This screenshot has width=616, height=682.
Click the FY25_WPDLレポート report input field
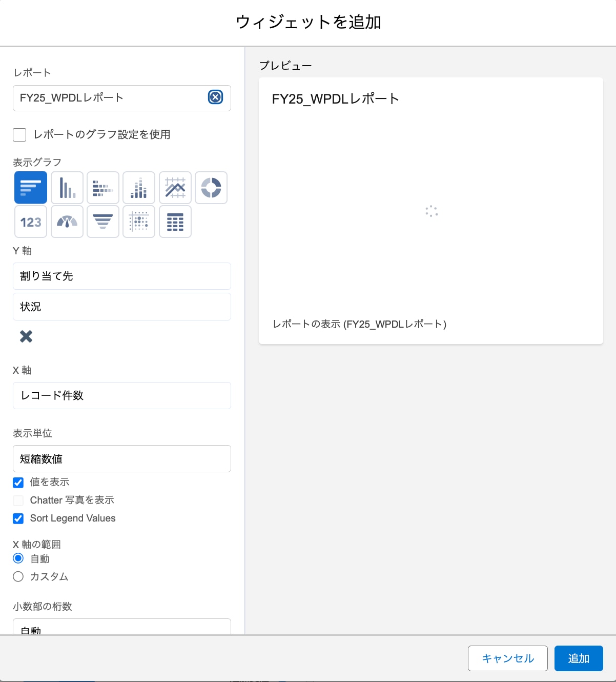point(122,98)
